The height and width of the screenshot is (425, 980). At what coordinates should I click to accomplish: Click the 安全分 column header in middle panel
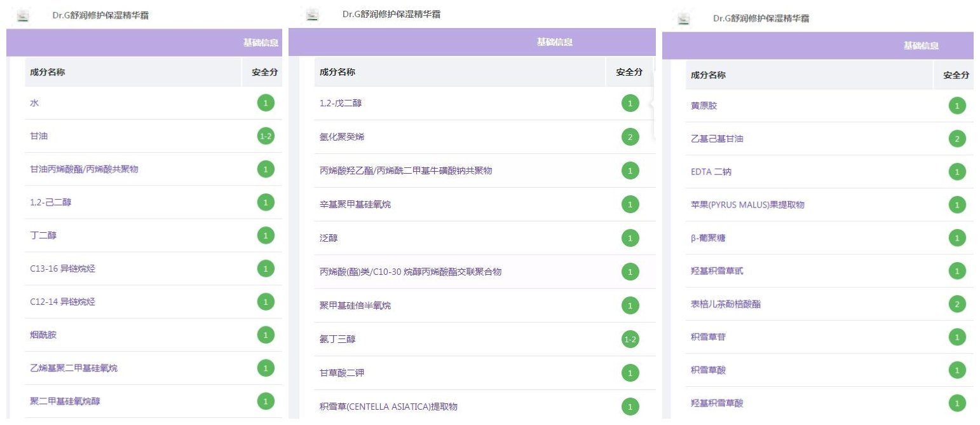pyautogui.click(x=629, y=72)
